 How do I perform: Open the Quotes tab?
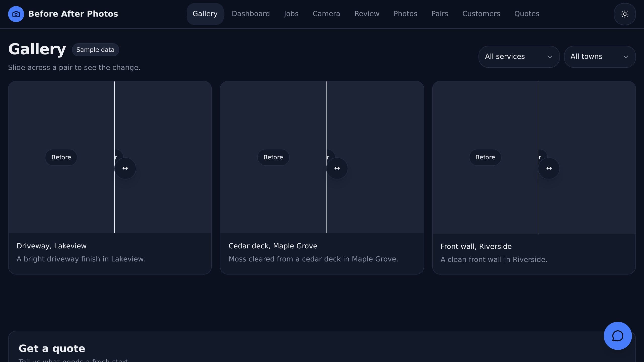pyautogui.click(x=527, y=14)
